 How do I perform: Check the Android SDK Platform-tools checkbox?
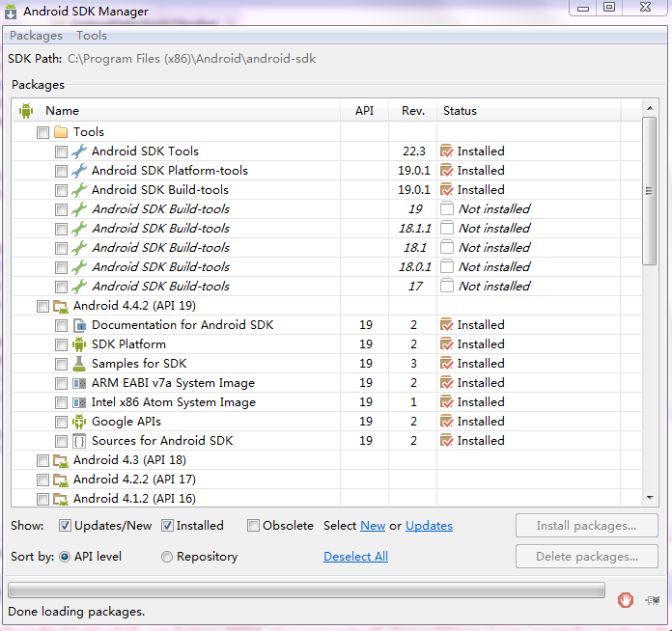click(61, 171)
